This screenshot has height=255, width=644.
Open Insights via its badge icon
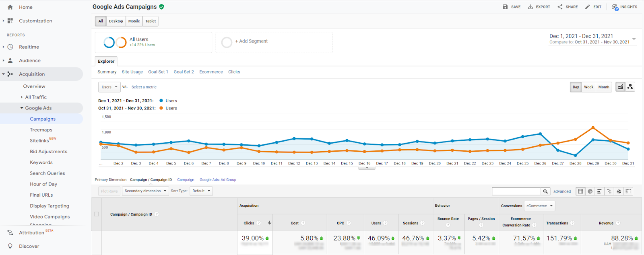615,7
